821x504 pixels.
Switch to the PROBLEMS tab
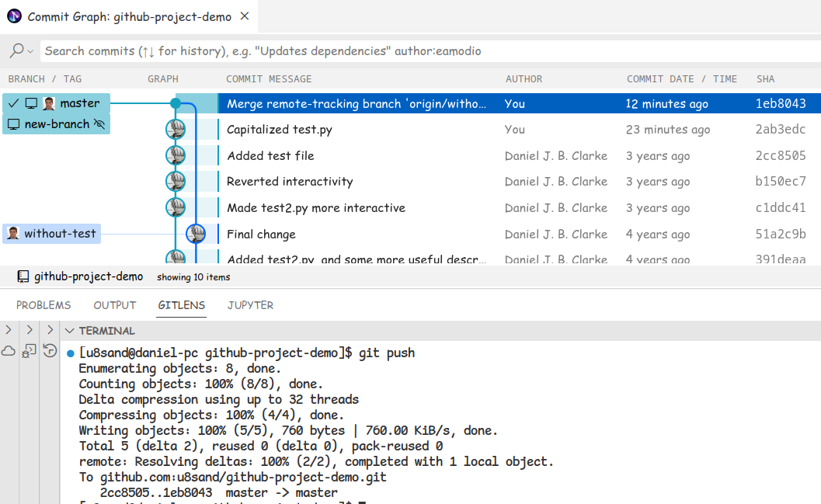point(43,305)
